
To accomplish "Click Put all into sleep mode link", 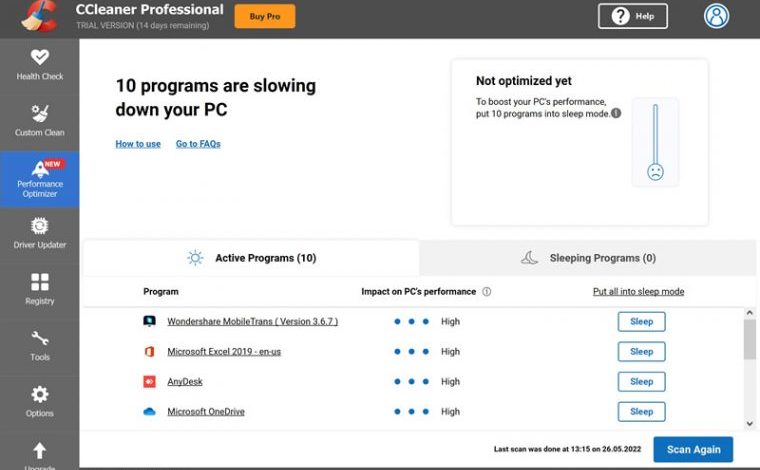I will coord(638,292).
